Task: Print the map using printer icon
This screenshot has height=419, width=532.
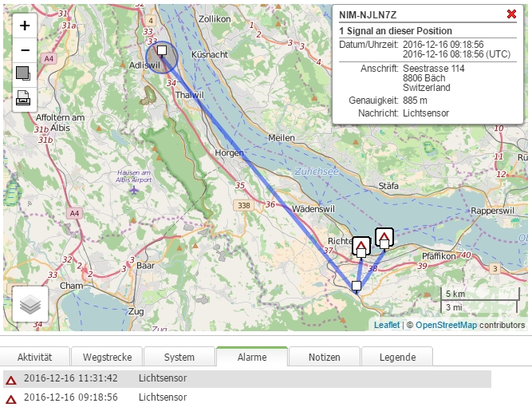Action: point(25,99)
